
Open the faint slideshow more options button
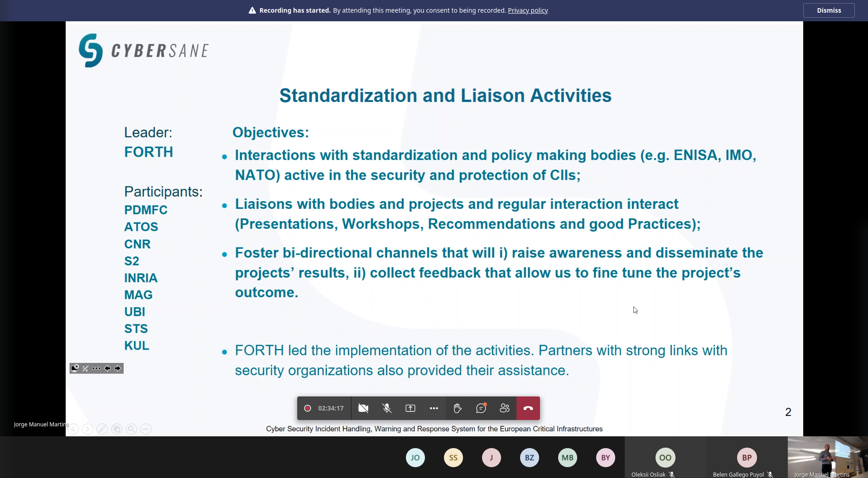pos(146,429)
